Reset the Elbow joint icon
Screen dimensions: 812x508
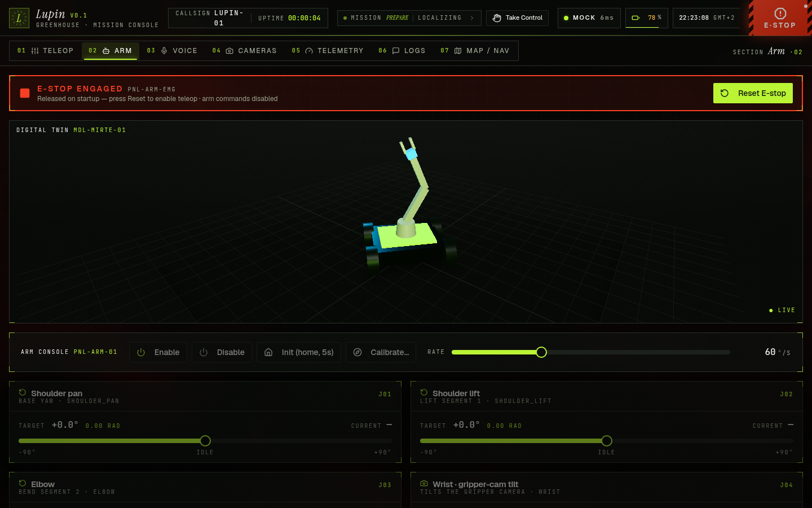coord(23,483)
